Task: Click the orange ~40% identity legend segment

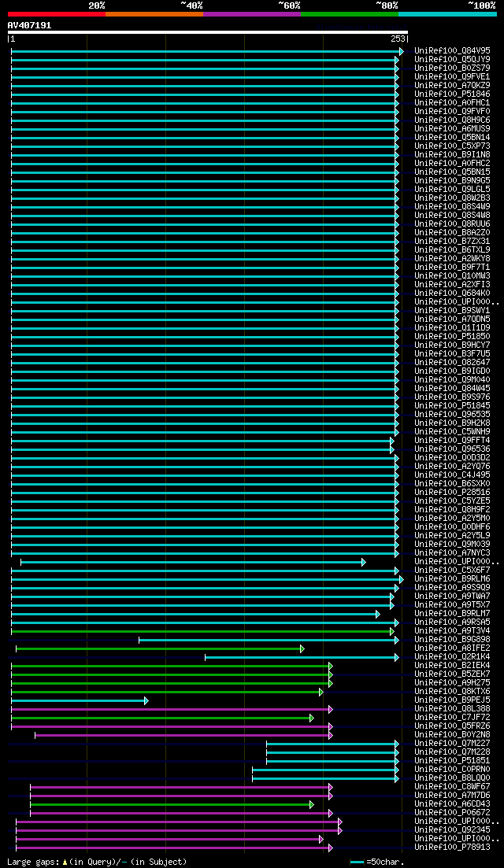Action: [154, 14]
